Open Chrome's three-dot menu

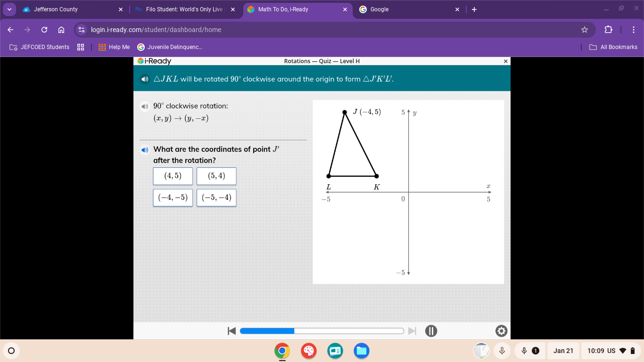(x=634, y=29)
